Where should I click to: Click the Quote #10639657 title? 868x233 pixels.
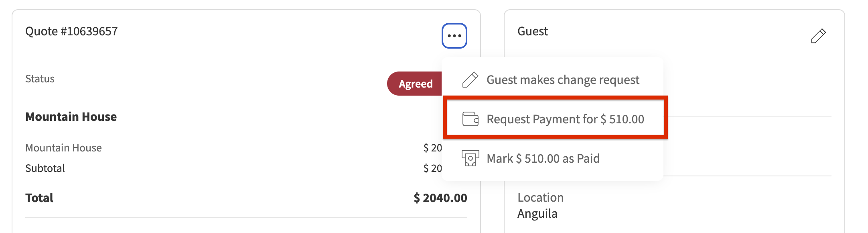point(71,31)
